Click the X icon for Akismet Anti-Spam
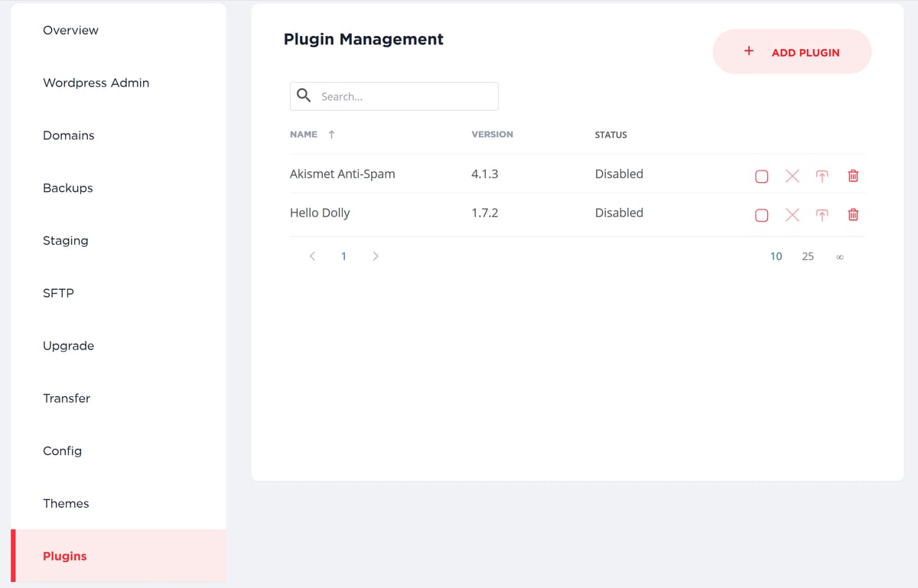This screenshot has height=588, width=918. [793, 177]
